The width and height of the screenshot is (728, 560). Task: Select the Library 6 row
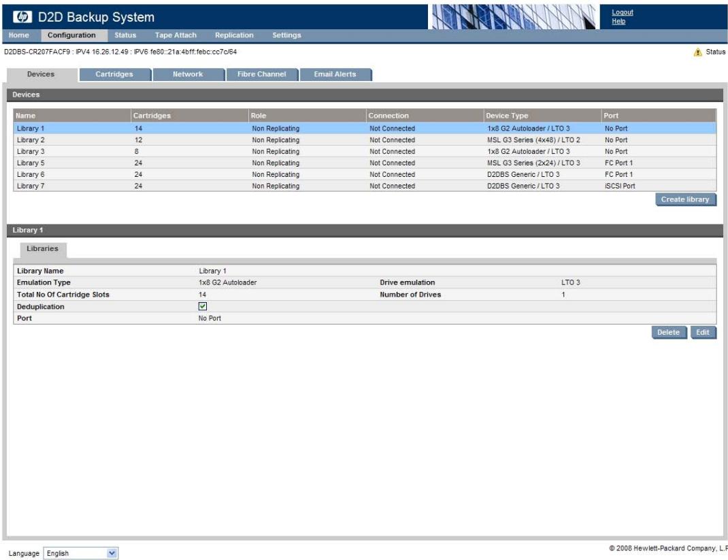[x=365, y=175]
